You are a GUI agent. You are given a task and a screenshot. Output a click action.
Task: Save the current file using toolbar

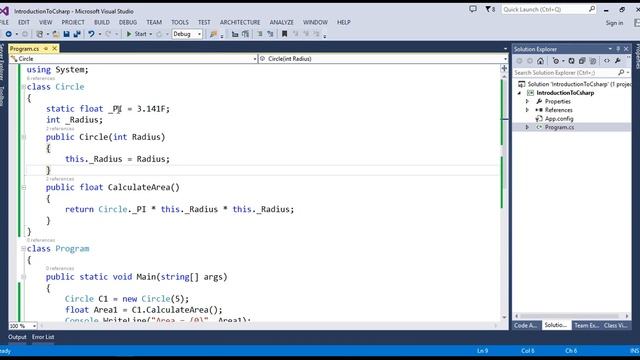67,34
